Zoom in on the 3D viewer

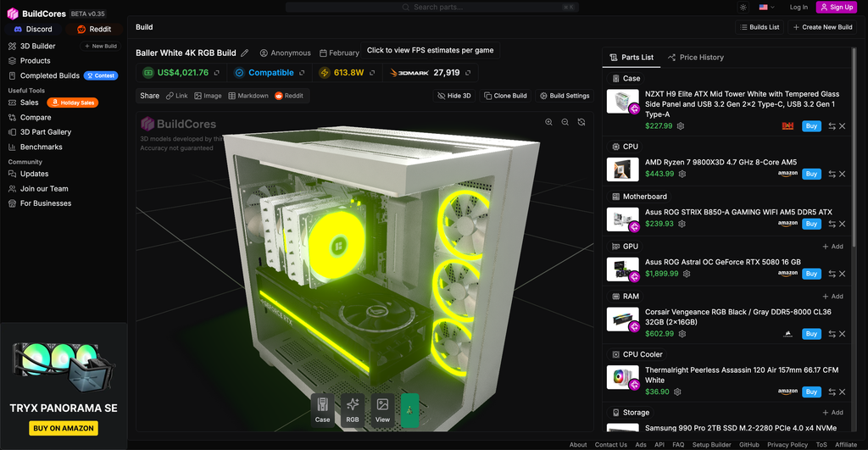coord(548,122)
